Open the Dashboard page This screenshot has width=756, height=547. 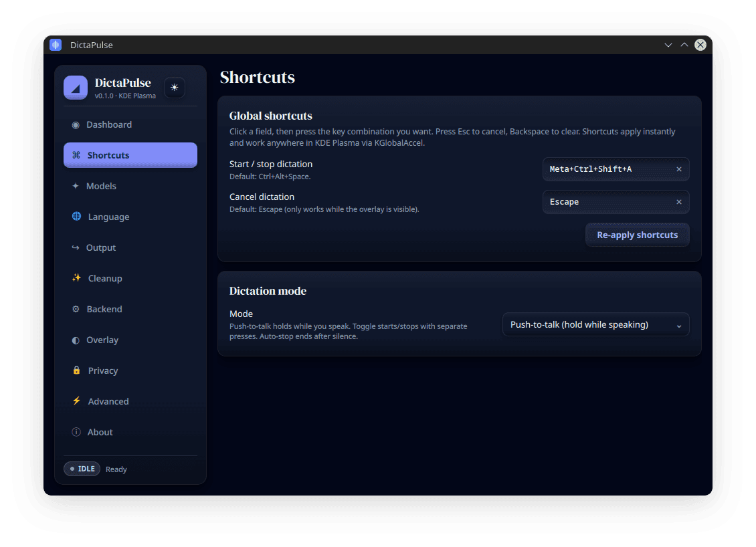click(130, 125)
